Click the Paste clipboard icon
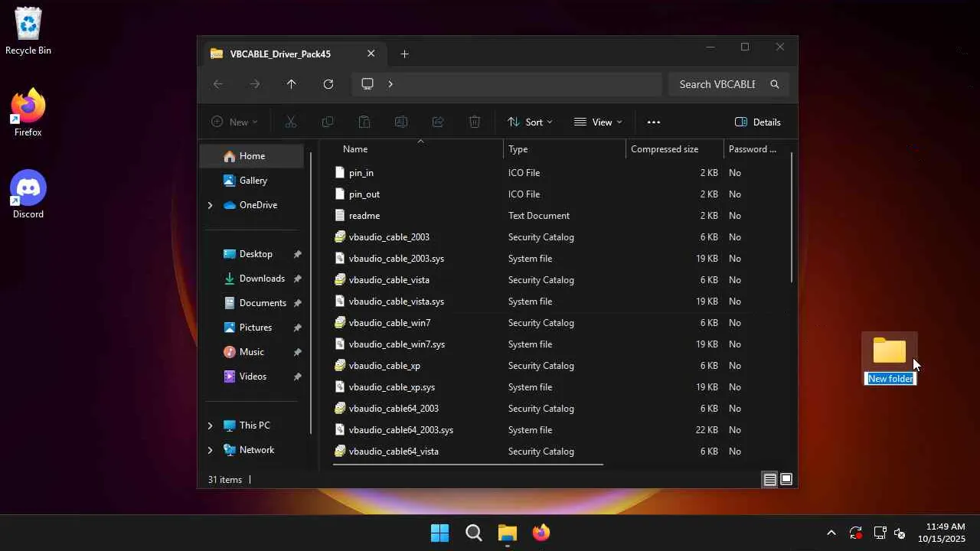 [364, 122]
